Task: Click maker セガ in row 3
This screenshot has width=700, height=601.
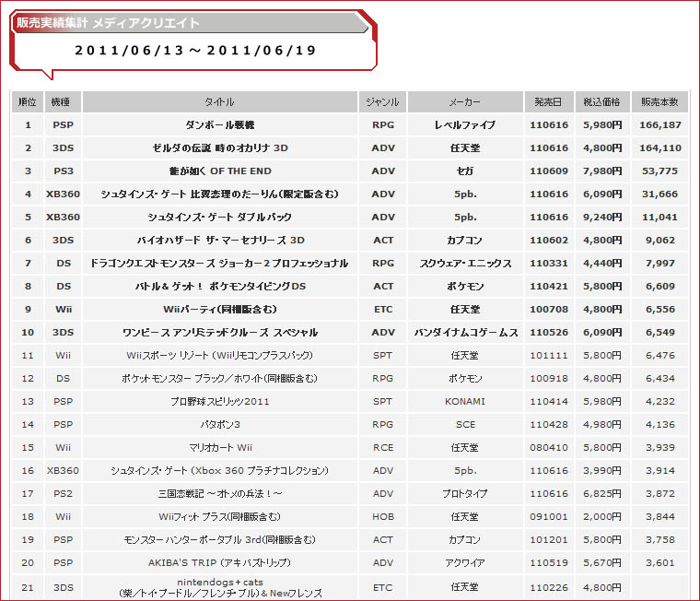Action: pos(465,171)
